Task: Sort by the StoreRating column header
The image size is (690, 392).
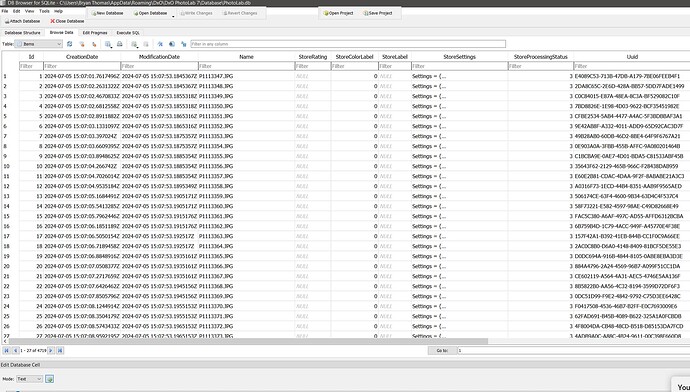Action: click(x=312, y=57)
